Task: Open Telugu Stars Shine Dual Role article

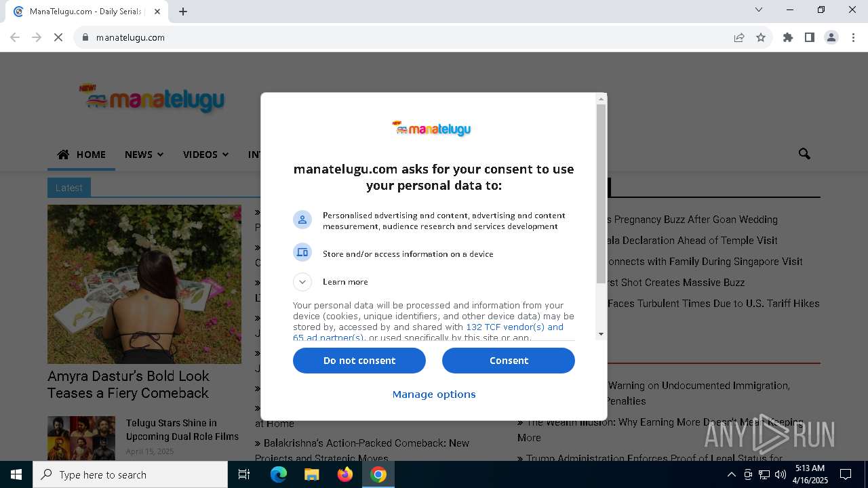Action: click(x=182, y=430)
